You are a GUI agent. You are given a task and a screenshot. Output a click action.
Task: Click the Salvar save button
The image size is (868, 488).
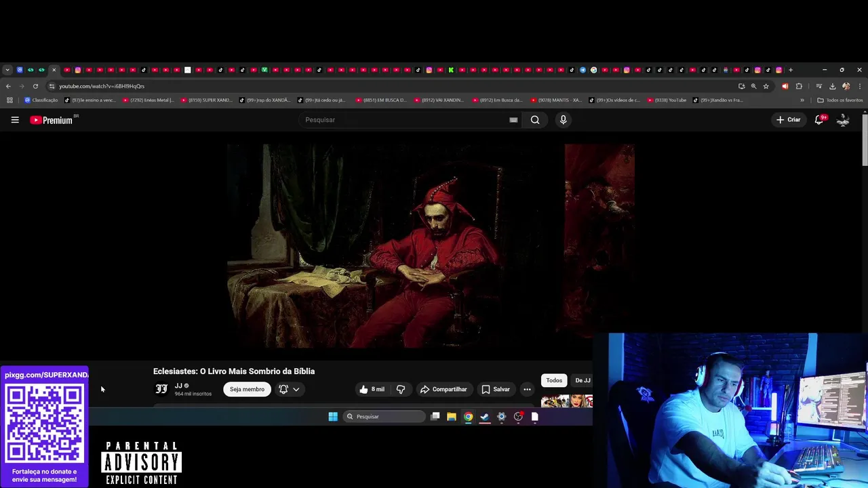pyautogui.click(x=496, y=389)
